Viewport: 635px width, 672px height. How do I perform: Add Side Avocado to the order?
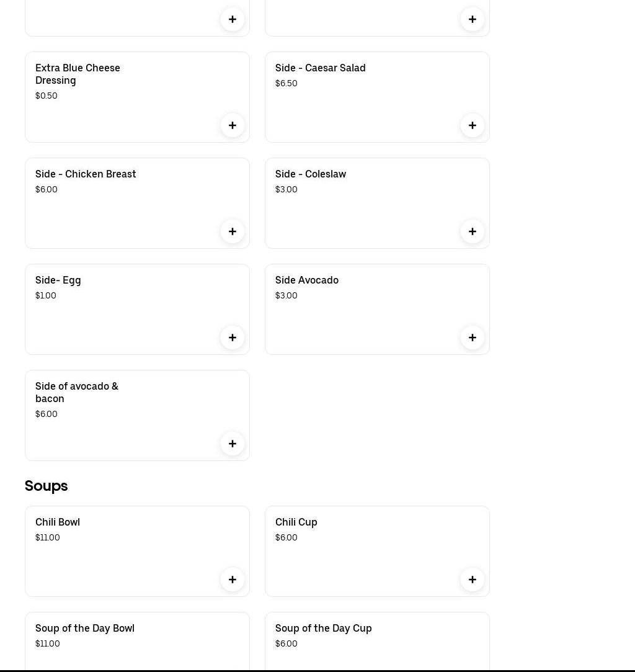pos(473,338)
